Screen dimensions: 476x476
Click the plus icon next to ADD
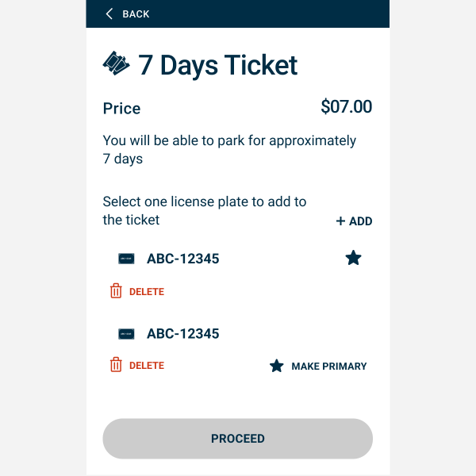(x=340, y=221)
